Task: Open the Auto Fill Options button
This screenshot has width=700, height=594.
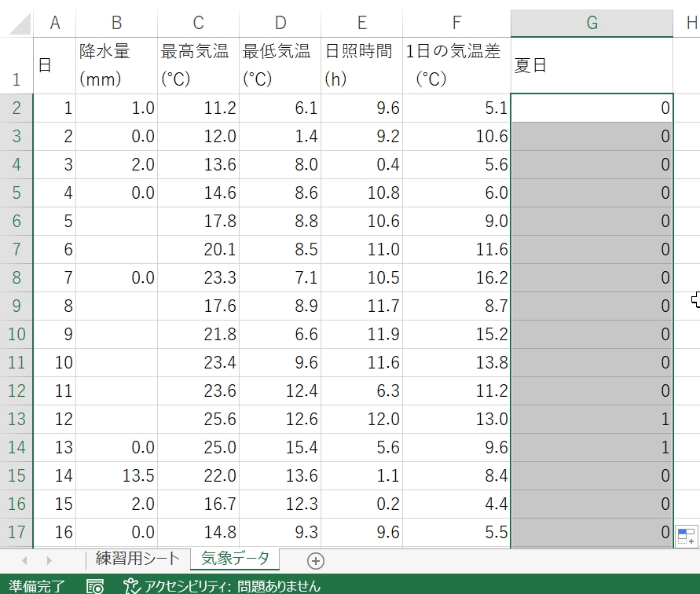Action: point(686,536)
